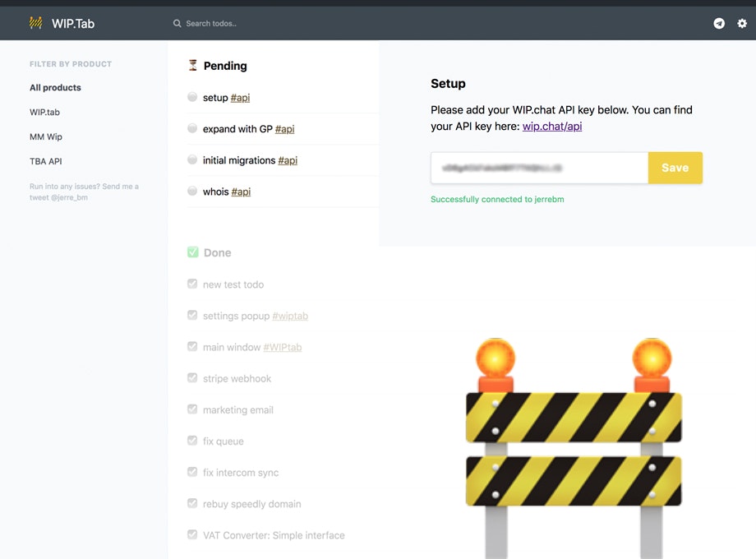This screenshot has height=559, width=756.
Task: Open settings via the gear icon
Action: click(x=742, y=23)
